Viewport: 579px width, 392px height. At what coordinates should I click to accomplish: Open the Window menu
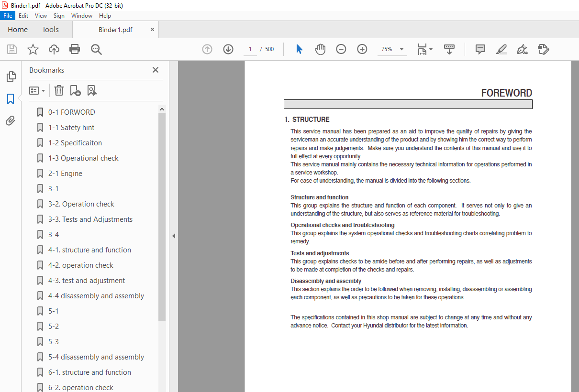(82, 16)
